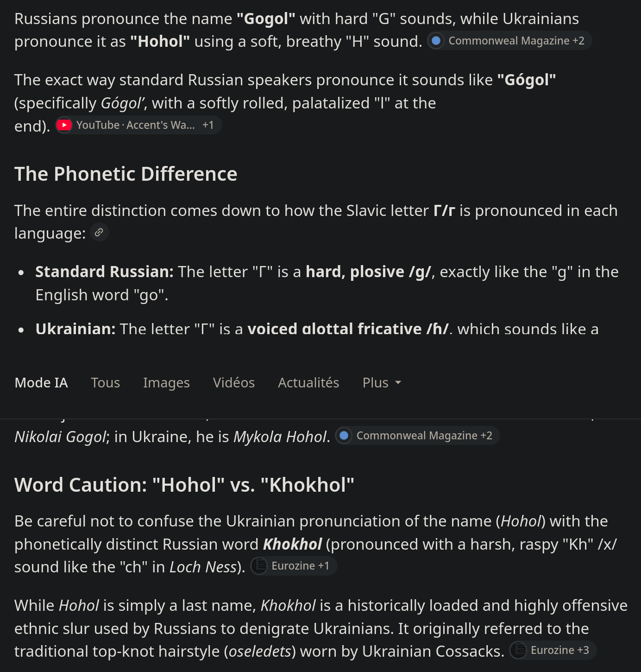
Task: Select the Mode IA tab
Action: (x=41, y=383)
